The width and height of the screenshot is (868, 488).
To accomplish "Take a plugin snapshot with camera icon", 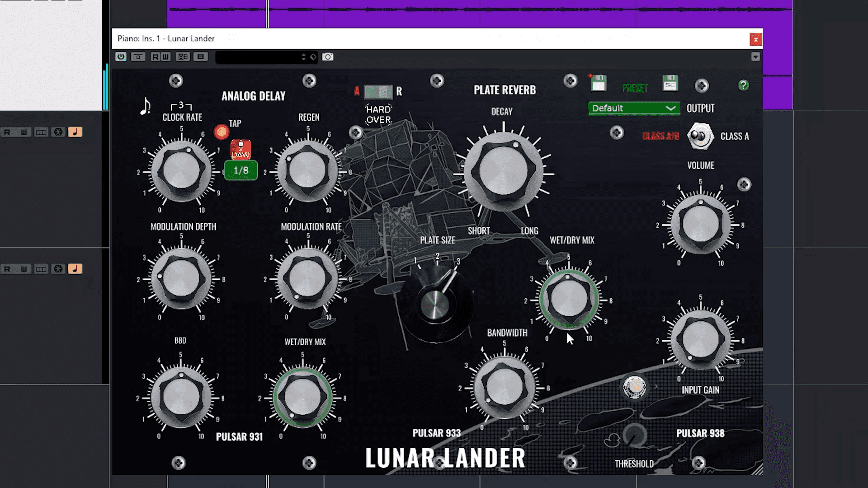I will tap(328, 57).
